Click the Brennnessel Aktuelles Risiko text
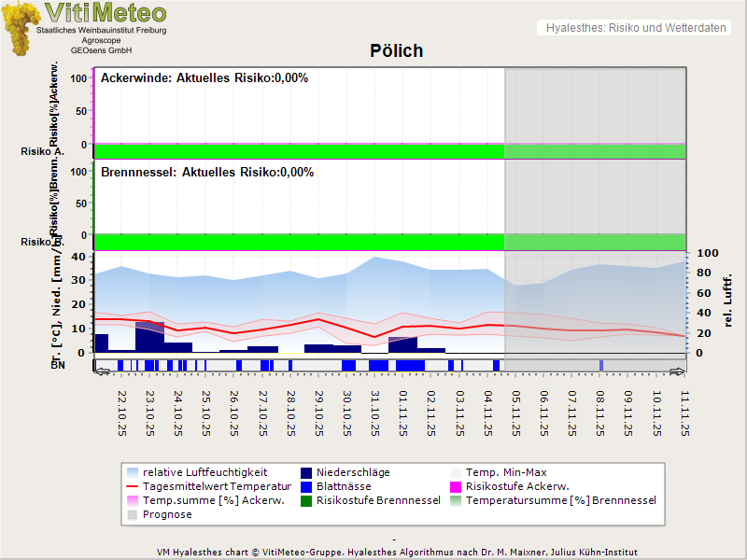 [207, 173]
